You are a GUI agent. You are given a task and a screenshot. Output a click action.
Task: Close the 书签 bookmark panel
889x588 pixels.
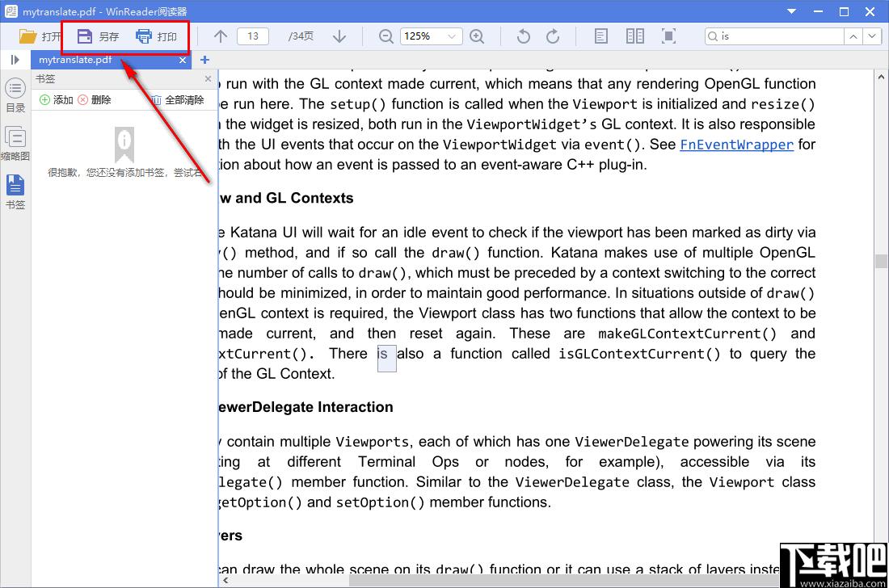point(208,78)
